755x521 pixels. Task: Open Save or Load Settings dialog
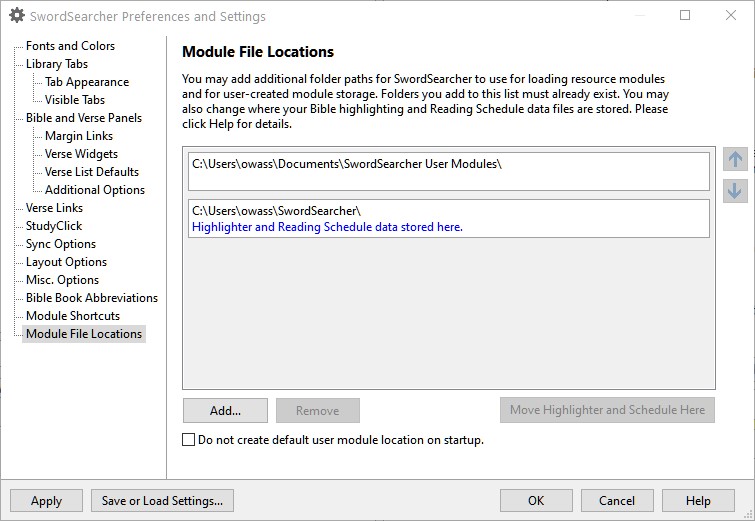pyautogui.click(x=162, y=501)
